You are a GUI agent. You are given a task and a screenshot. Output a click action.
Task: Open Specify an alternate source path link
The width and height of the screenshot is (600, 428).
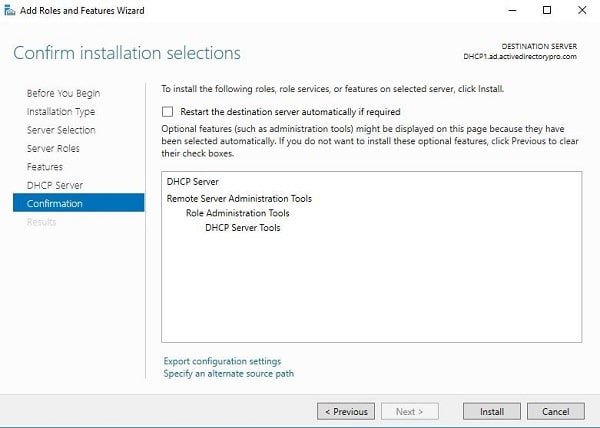229,374
